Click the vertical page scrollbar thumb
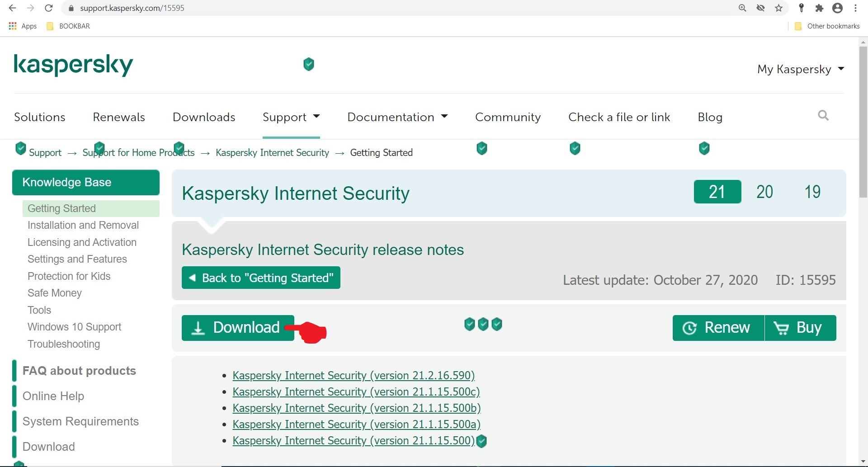Screen dimensions: 868x467 (863, 122)
